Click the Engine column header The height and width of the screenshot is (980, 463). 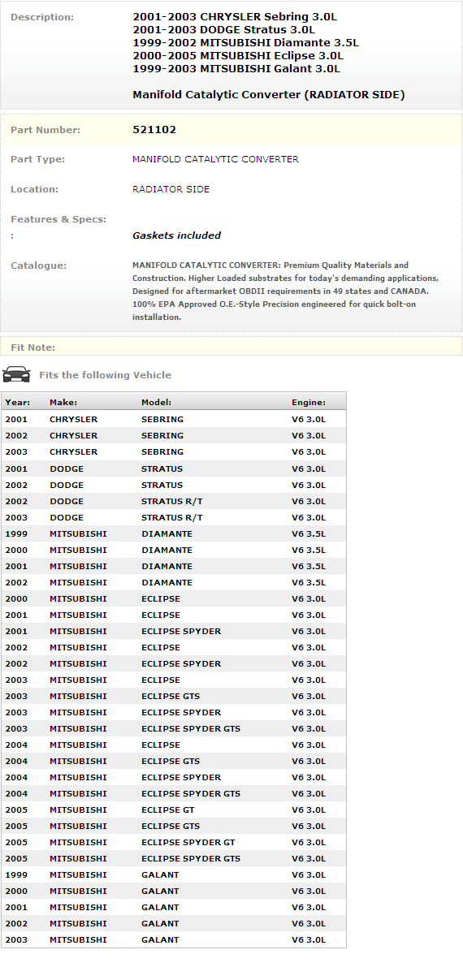(309, 402)
